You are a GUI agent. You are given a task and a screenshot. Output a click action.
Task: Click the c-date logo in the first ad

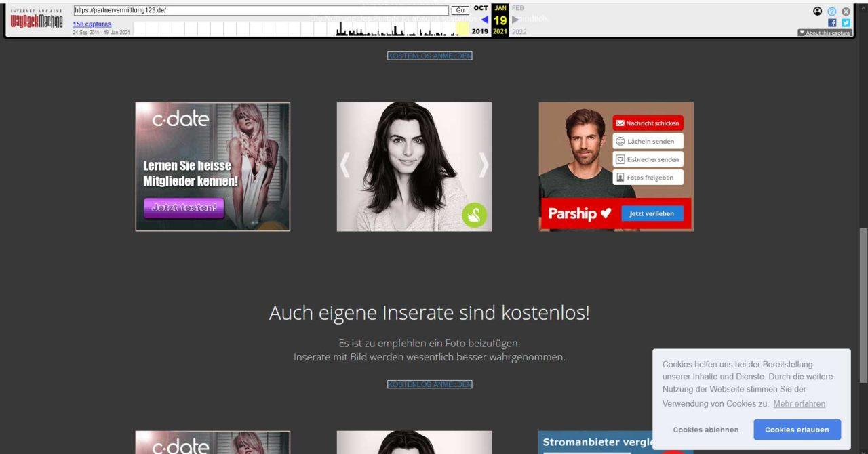click(180, 120)
